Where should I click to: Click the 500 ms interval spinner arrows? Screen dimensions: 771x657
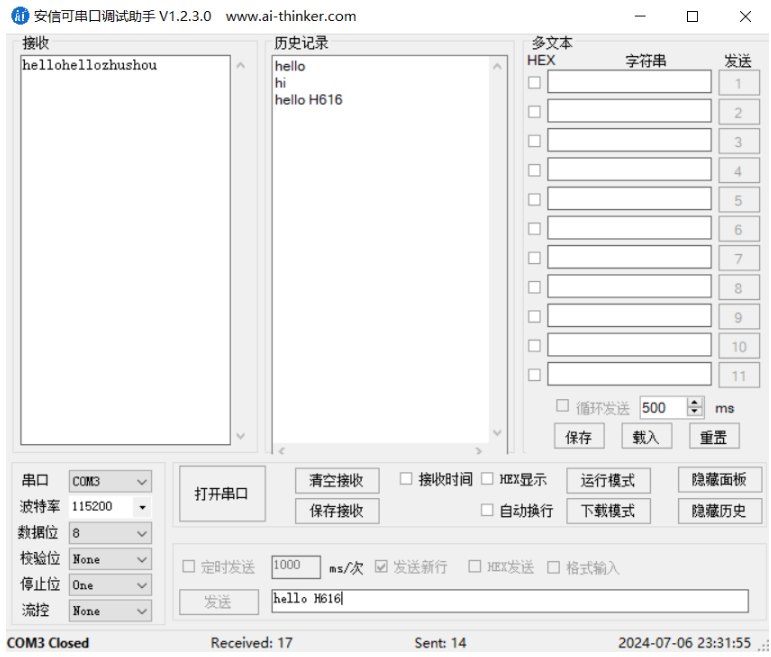(x=694, y=407)
